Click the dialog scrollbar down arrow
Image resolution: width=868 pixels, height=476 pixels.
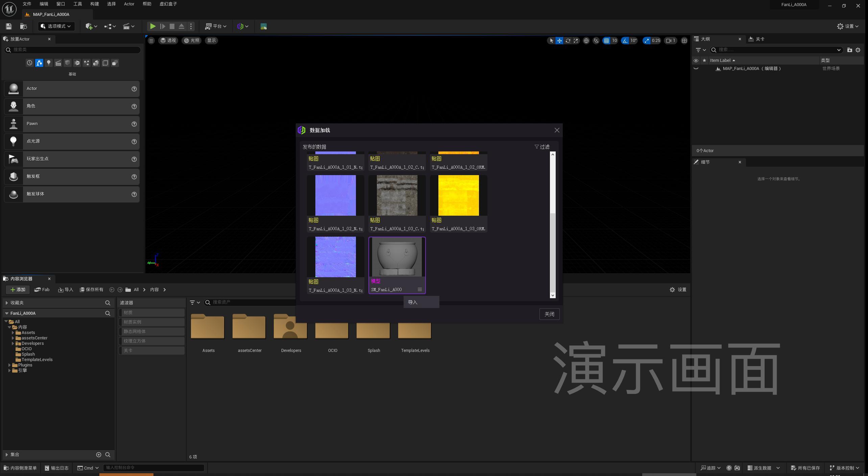click(553, 295)
